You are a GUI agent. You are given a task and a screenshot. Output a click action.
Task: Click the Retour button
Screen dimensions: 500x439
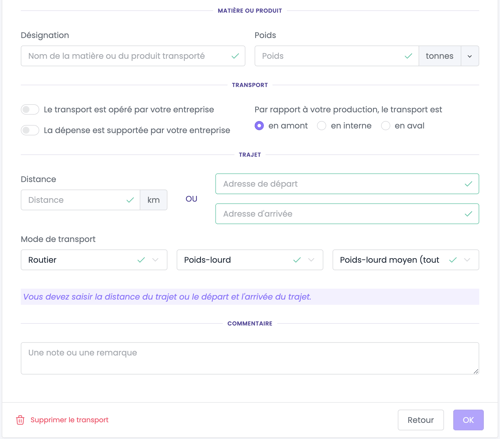[421, 420]
